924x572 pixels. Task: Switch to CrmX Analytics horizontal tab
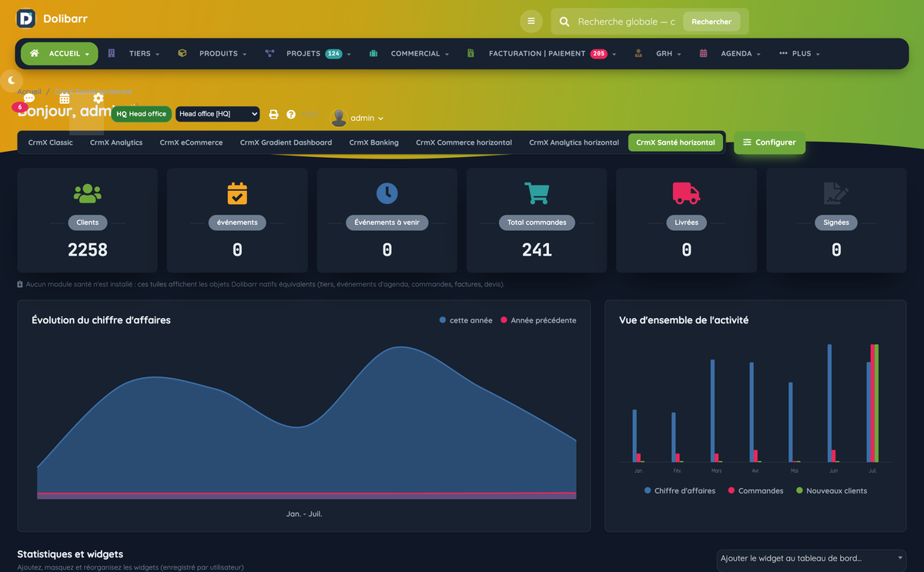click(x=574, y=142)
